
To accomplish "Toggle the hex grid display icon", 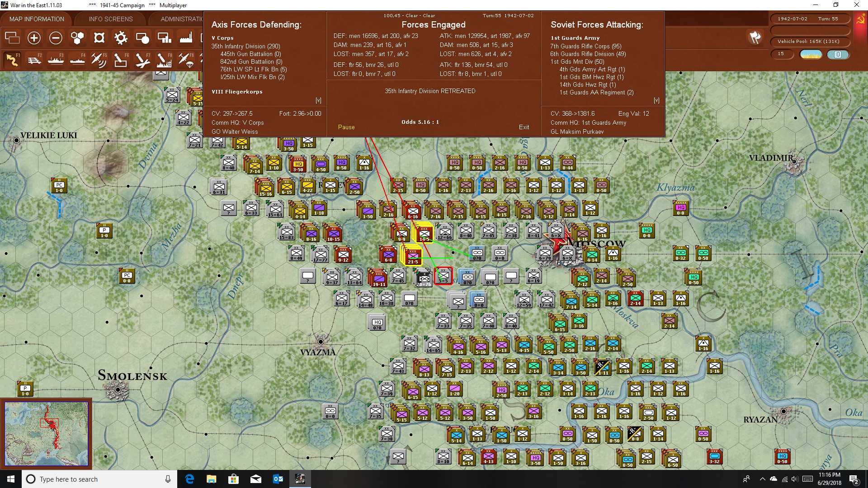I will coord(77,38).
